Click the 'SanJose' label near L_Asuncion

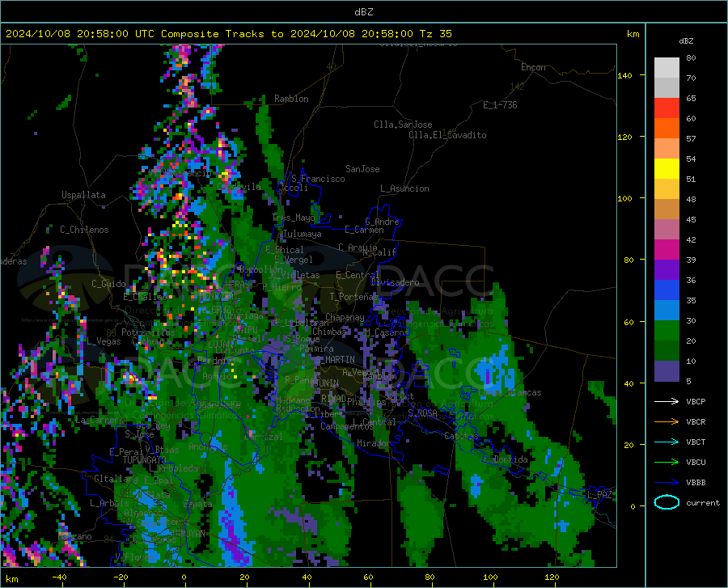362,169
